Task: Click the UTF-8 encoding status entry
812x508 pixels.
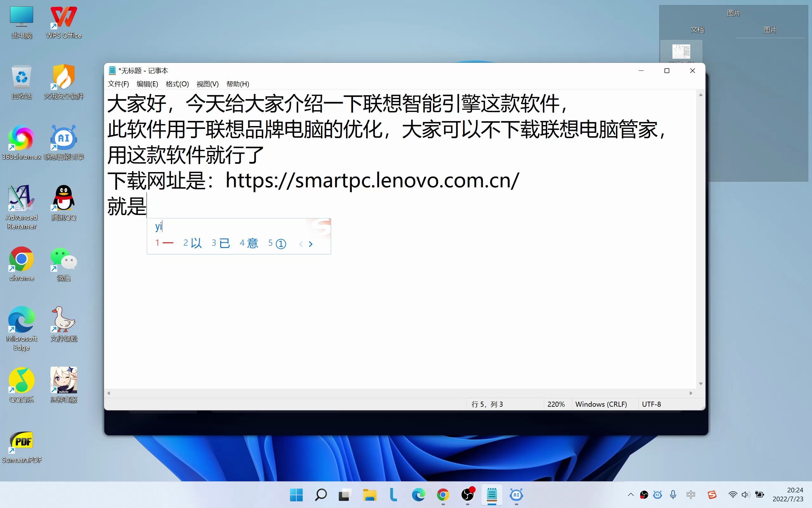Action: (651, 404)
